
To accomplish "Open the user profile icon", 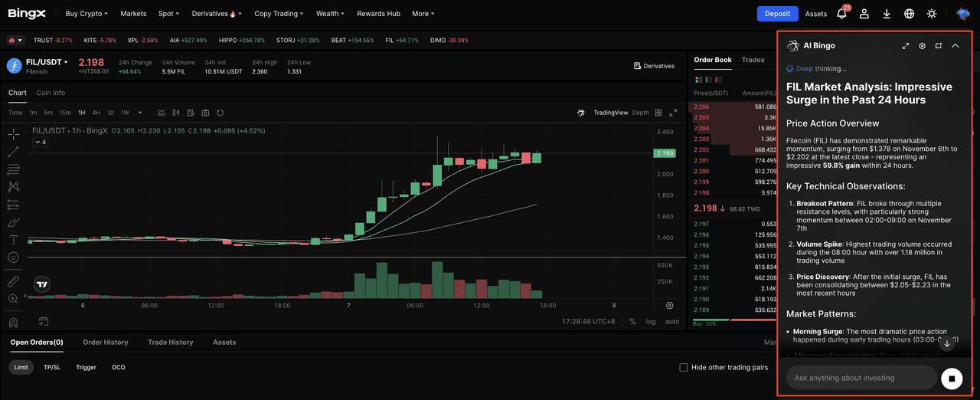I will tap(864, 14).
